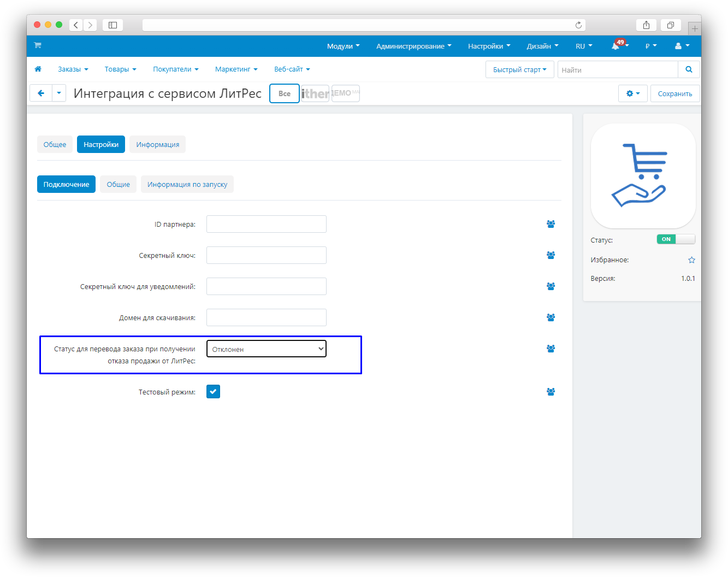Open the Веб-сайт menu
The width and height of the screenshot is (728, 577).
click(x=292, y=69)
